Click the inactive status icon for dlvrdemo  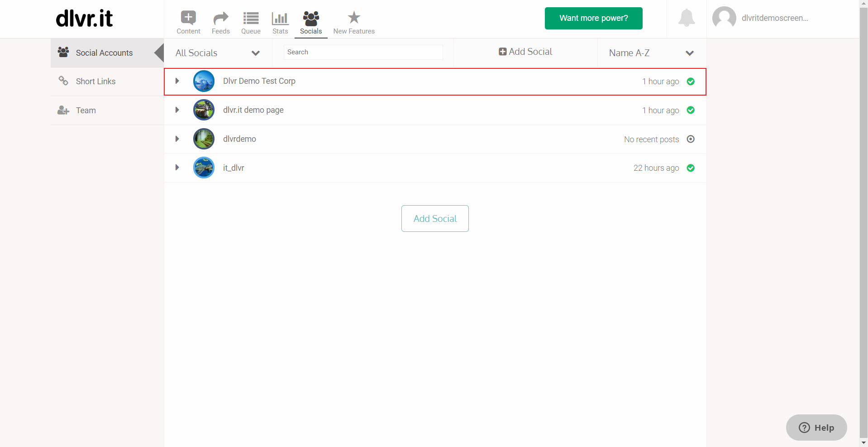pyautogui.click(x=691, y=139)
